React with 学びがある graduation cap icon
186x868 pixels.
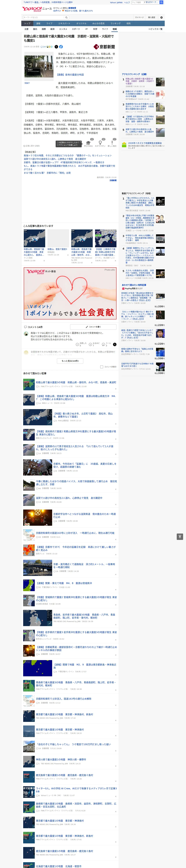click(89, 143)
